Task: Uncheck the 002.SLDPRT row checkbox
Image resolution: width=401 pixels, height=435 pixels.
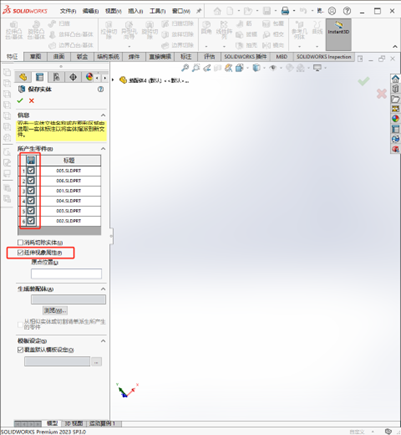Action: click(31, 221)
